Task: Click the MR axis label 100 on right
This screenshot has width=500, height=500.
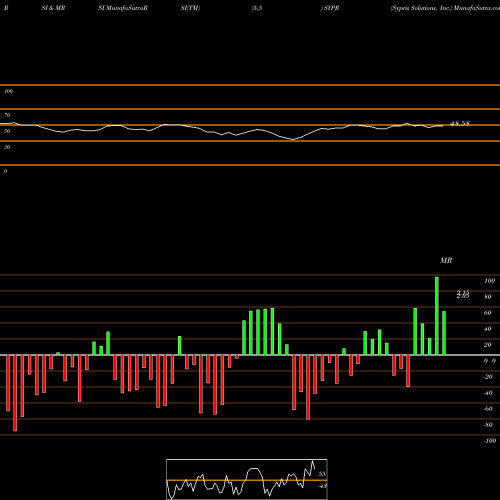Action: (x=489, y=281)
